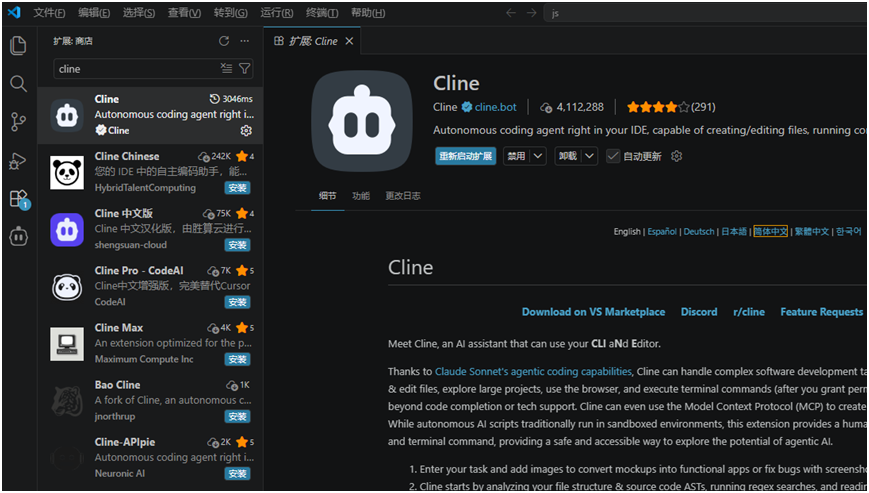Open manage gear for Cline list entry
Viewport: 869px width, 493px height.
(x=246, y=130)
